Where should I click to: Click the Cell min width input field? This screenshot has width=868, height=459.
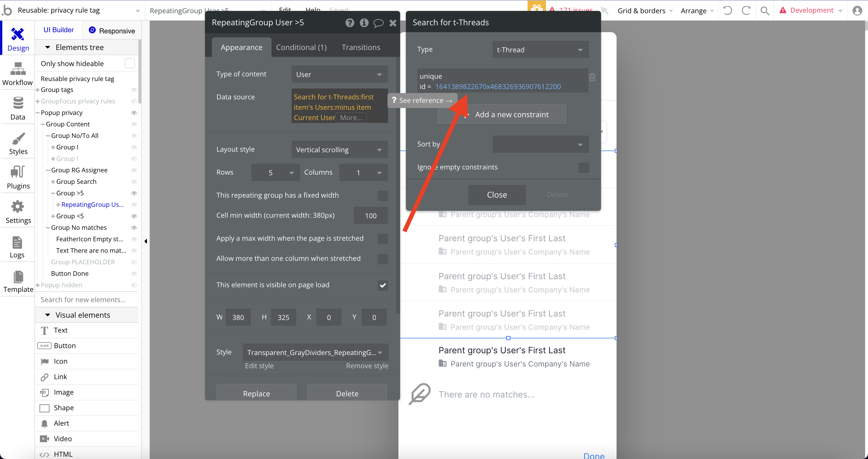pyautogui.click(x=370, y=216)
